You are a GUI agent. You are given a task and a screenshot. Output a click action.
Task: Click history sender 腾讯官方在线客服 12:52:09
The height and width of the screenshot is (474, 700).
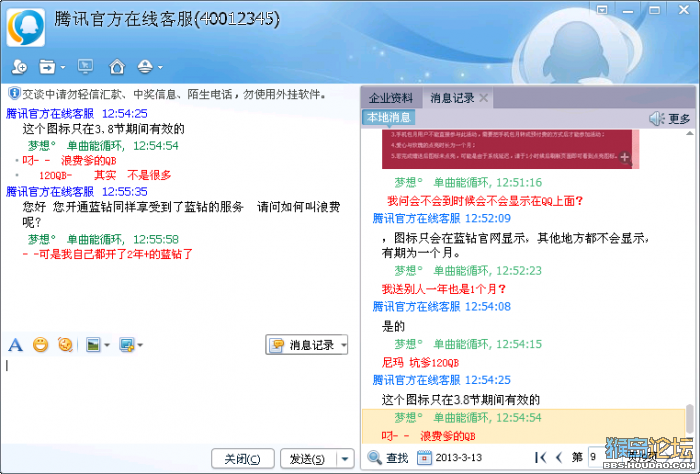point(442,218)
